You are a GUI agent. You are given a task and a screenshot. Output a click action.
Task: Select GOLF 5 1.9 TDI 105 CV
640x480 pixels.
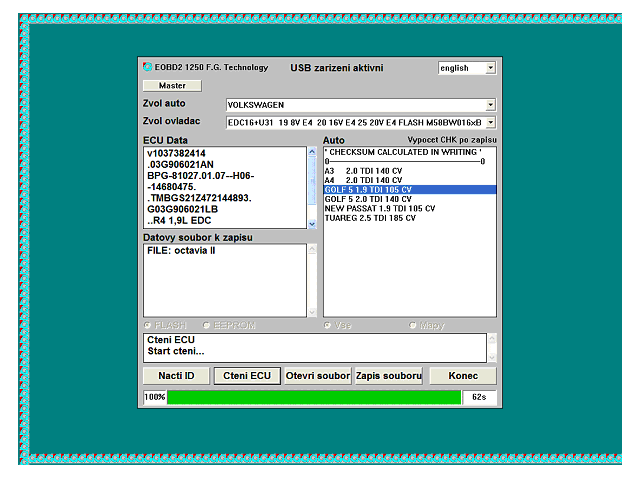pyautogui.click(x=410, y=190)
